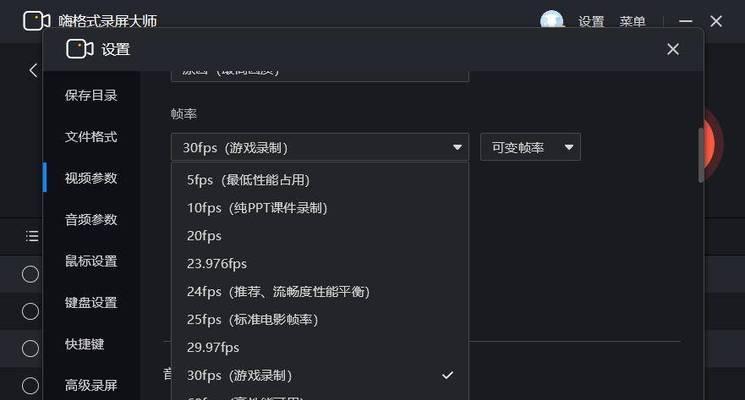Viewport: 745px width, 400px height.
Task: Select the 20fps frame rate option
Action: [x=320, y=236]
